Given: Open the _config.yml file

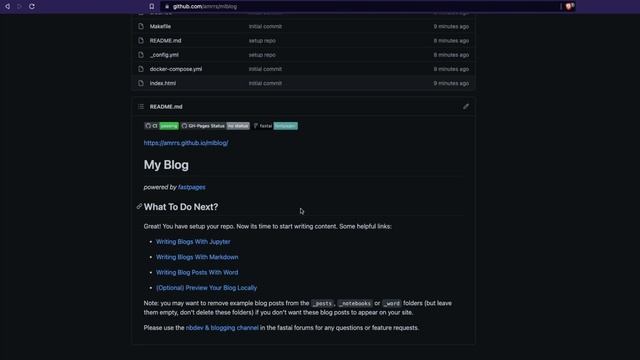Looking at the screenshot, I should pos(164,55).
